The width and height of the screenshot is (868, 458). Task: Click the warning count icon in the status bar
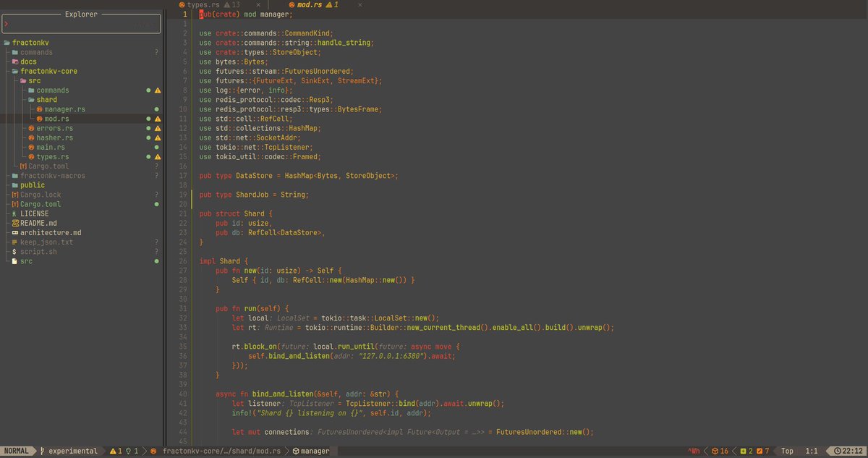(x=113, y=451)
